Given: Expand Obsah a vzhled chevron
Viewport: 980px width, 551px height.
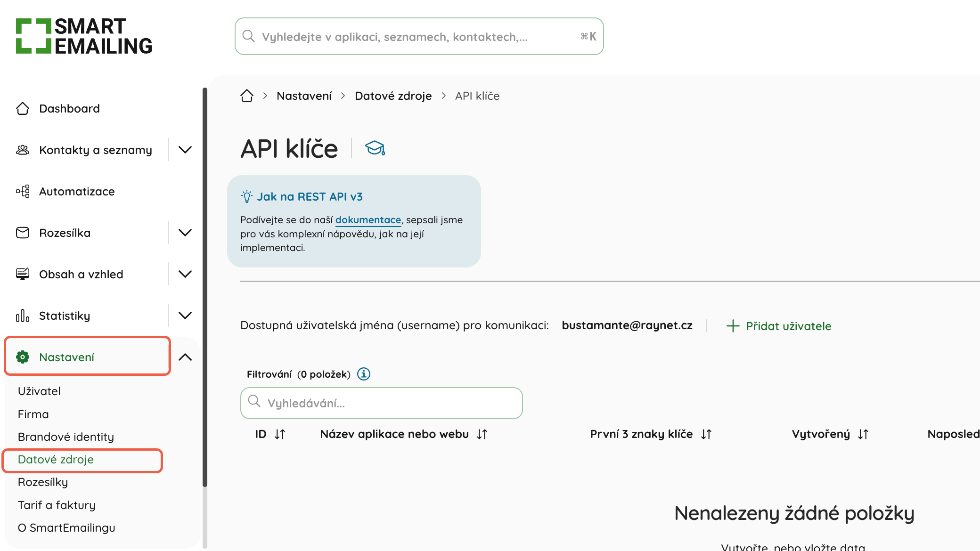Looking at the screenshot, I should (185, 275).
